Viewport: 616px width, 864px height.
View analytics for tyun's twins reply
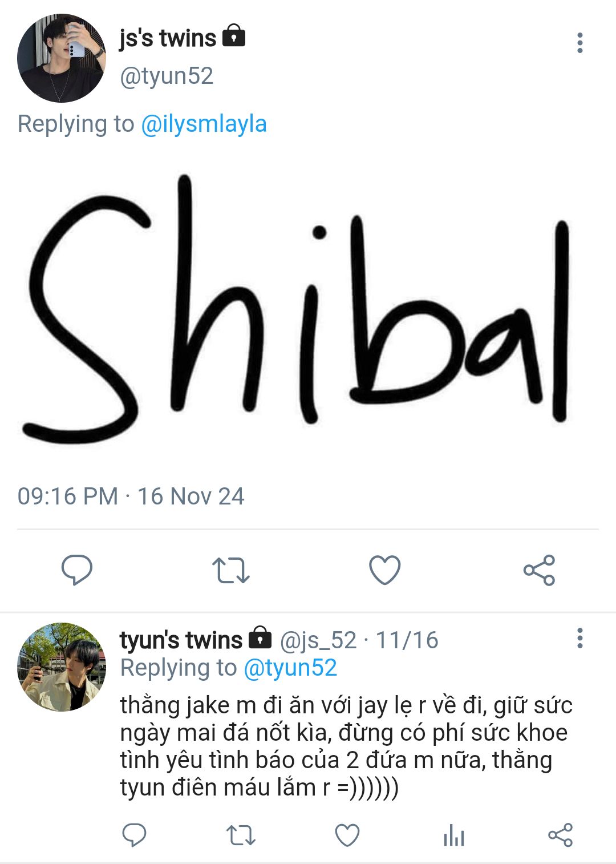(454, 835)
